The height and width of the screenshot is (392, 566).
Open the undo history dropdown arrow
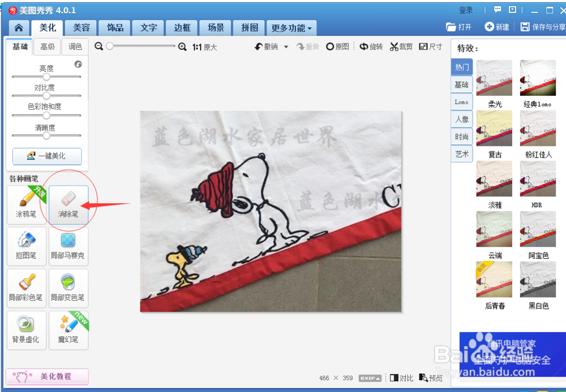pos(286,47)
